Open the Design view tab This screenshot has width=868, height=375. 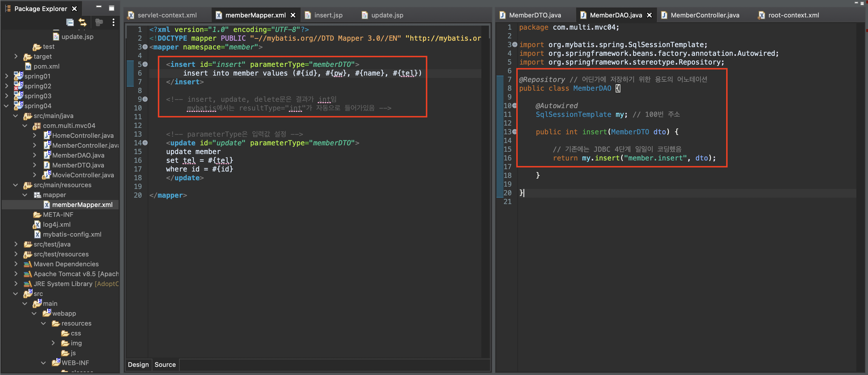coord(138,365)
